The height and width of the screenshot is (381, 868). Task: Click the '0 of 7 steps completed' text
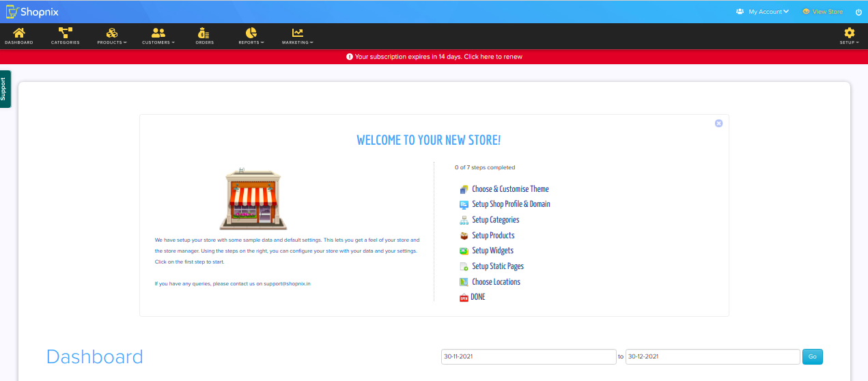point(485,167)
